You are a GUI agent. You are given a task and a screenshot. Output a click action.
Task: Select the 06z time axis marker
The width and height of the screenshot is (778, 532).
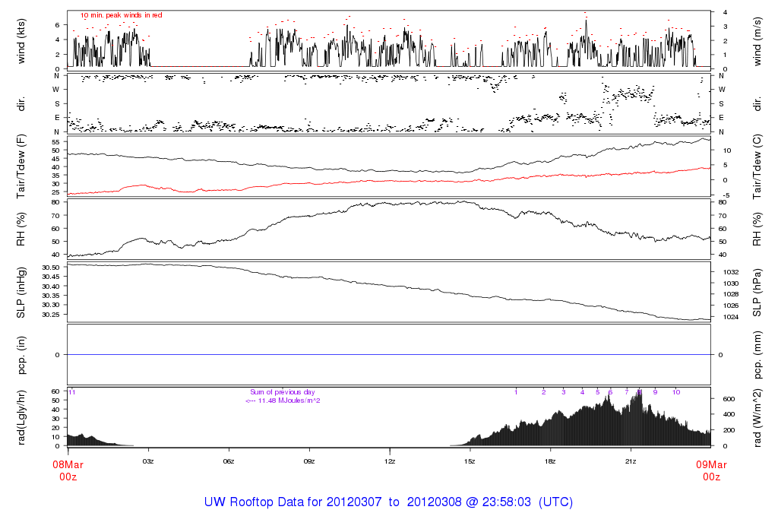pos(229,461)
